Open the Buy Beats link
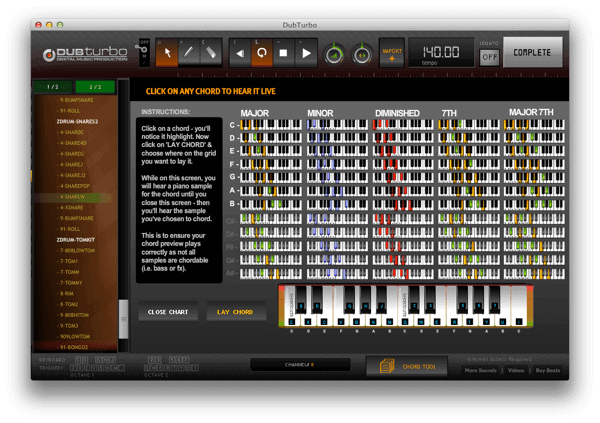The image size is (600, 423). point(548,370)
